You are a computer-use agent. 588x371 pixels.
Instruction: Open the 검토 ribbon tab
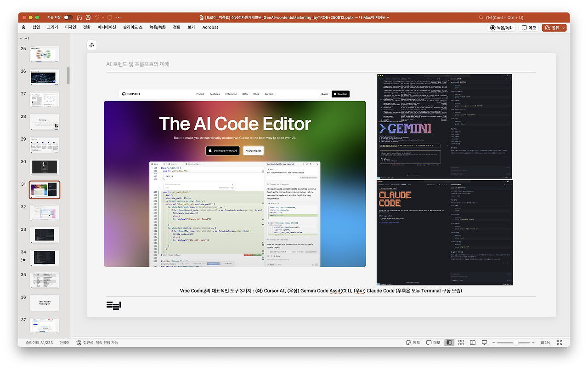pyautogui.click(x=177, y=28)
